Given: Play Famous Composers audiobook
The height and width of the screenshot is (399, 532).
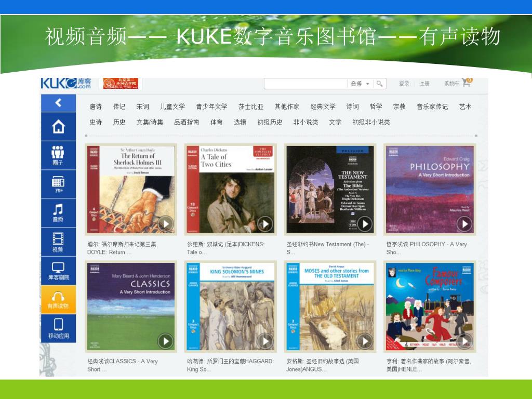Looking at the screenshot, I should pyautogui.click(x=464, y=341).
